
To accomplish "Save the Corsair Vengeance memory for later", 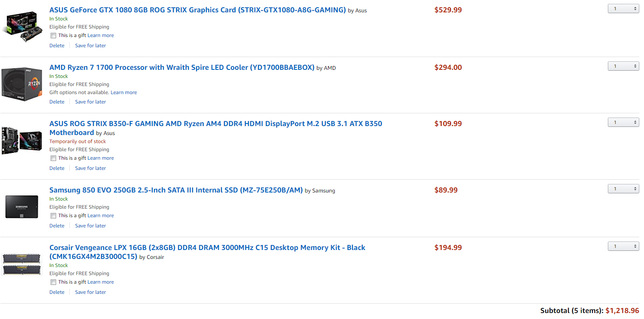I will click(x=91, y=292).
